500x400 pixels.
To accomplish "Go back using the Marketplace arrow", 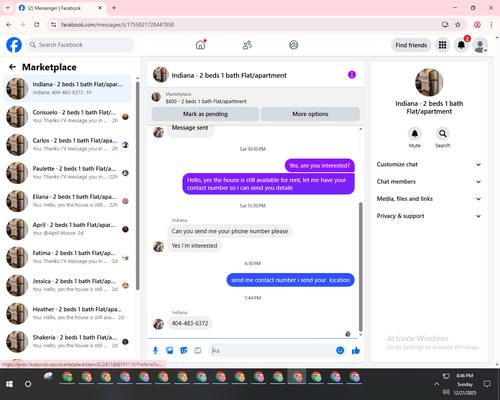I will (12, 67).
